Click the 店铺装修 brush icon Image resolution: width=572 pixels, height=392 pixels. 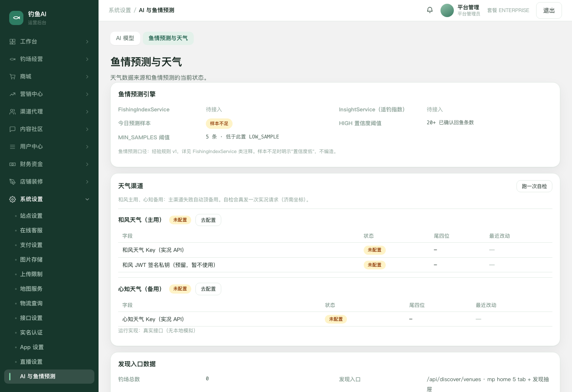(x=13, y=182)
